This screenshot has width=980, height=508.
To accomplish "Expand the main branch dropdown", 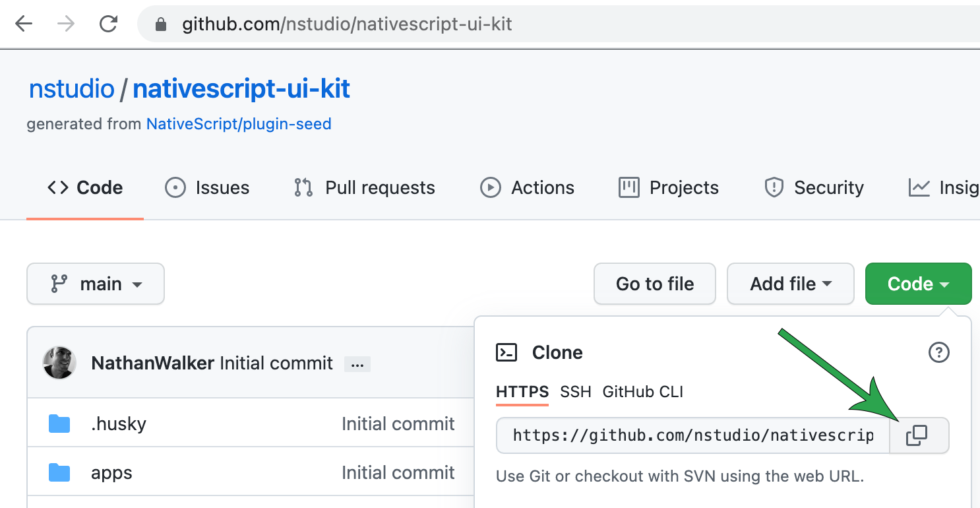I will pyautogui.click(x=96, y=284).
